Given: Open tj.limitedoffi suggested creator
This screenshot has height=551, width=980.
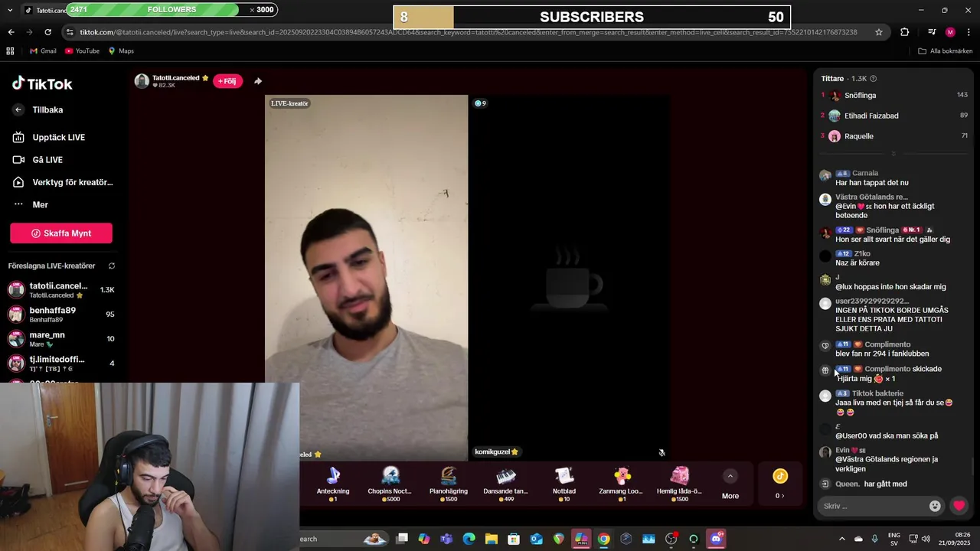Looking at the screenshot, I should pos(61,364).
